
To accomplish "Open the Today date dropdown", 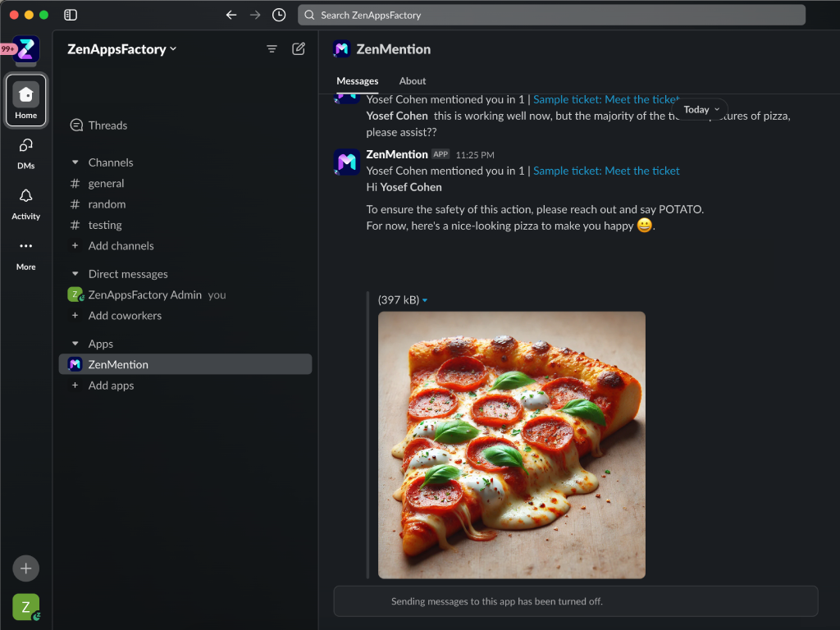I will tap(700, 110).
